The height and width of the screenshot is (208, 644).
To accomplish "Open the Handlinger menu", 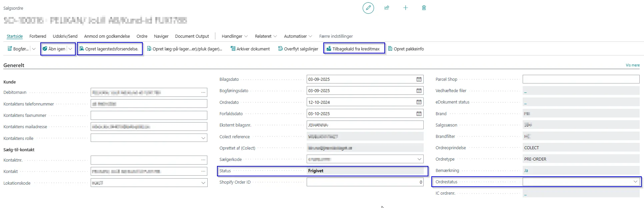I will 234,36.
